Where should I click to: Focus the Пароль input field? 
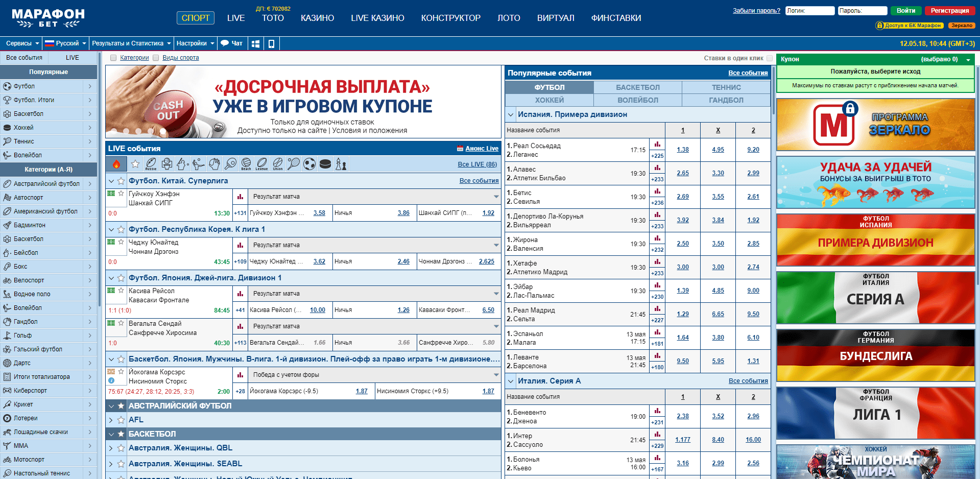863,11
